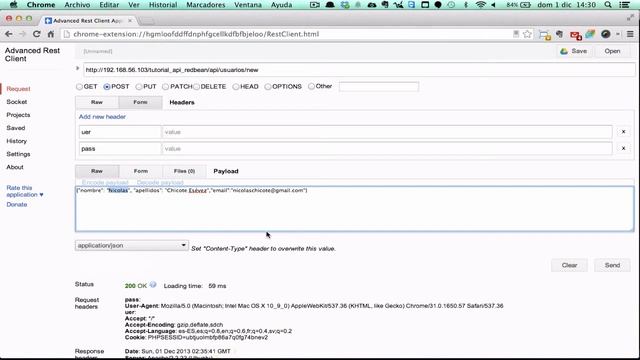Select the GET method
Viewport: 640px width, 360px height.
(80, 87)
